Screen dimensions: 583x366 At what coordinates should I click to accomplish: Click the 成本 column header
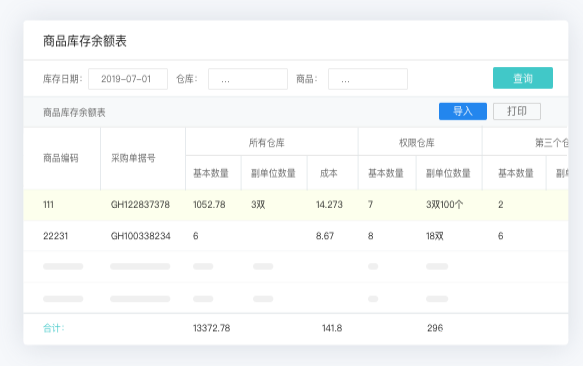[x=329, y=173]
